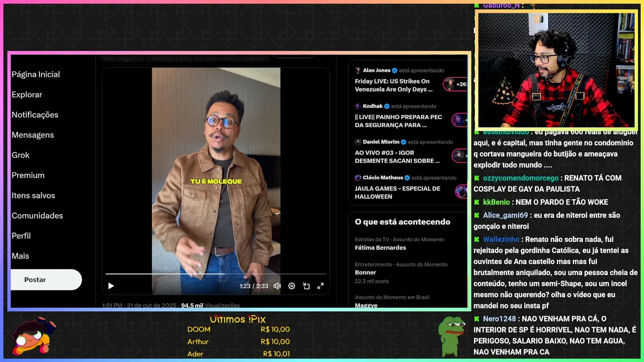The height and width of the screenshot is (362, 644).
Task: Open Kodhak live PAINHO PREPARA PEC
Action: [x=398, y=121]
